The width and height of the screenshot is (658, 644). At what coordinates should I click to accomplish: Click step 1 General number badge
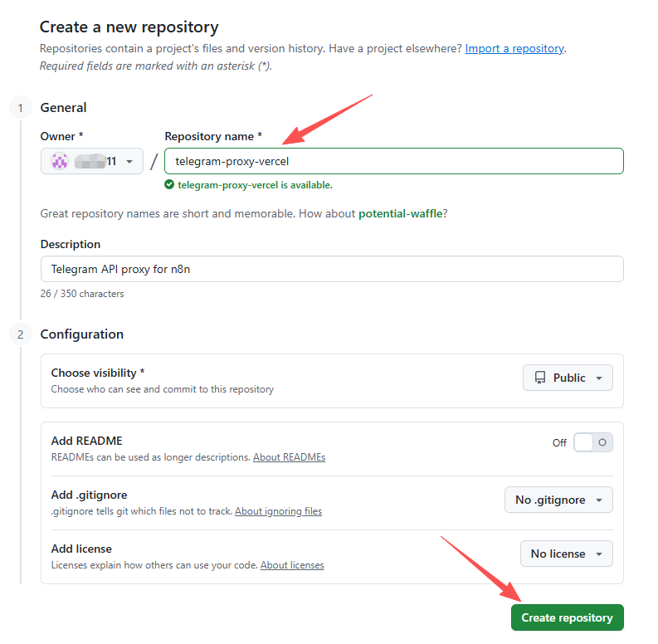pyautogui.click(x=20, y=108)
